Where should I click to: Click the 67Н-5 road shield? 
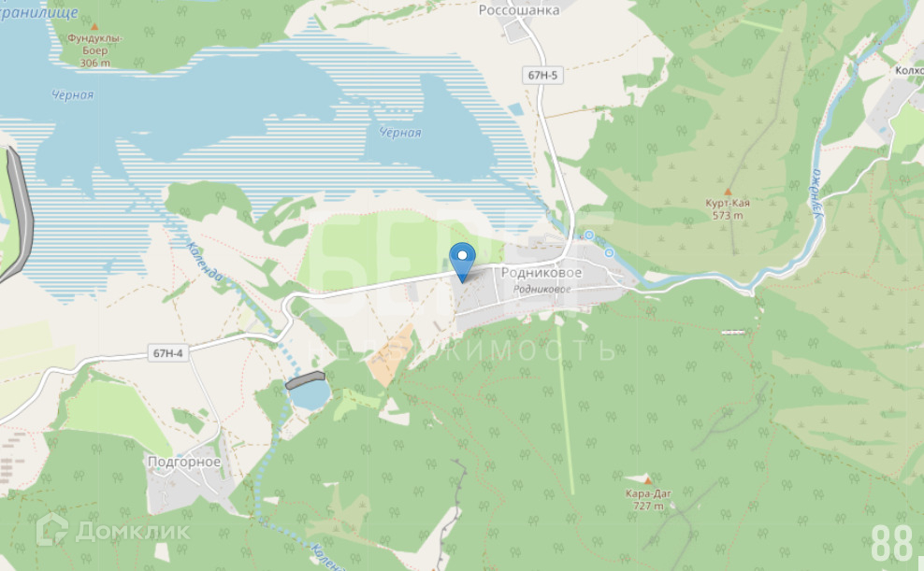[x=542, y=75]
